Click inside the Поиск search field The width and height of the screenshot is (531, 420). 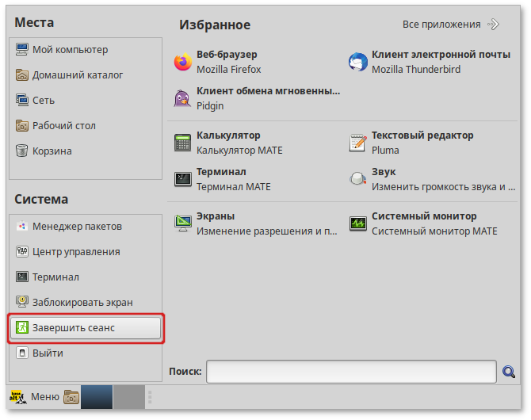tap(352, 371)
